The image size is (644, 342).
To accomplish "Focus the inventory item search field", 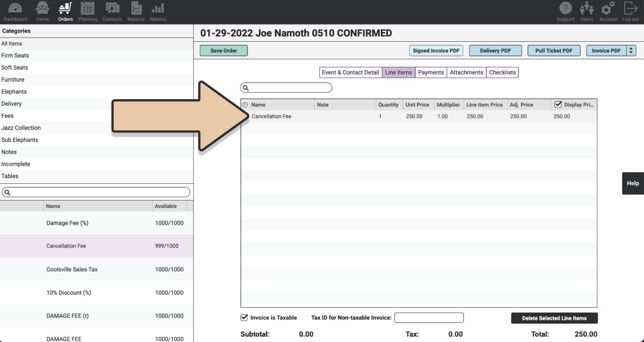I will [x=96, y=192].
